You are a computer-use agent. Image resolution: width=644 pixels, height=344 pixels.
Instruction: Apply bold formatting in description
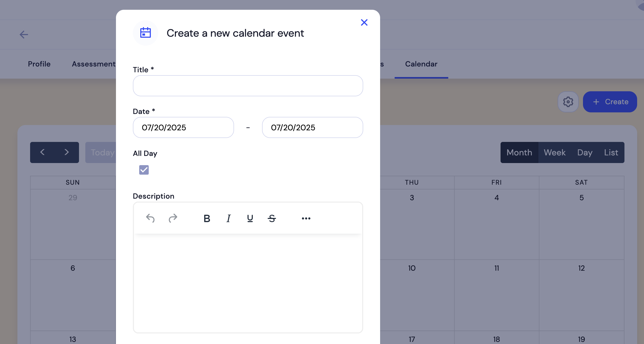207,218
